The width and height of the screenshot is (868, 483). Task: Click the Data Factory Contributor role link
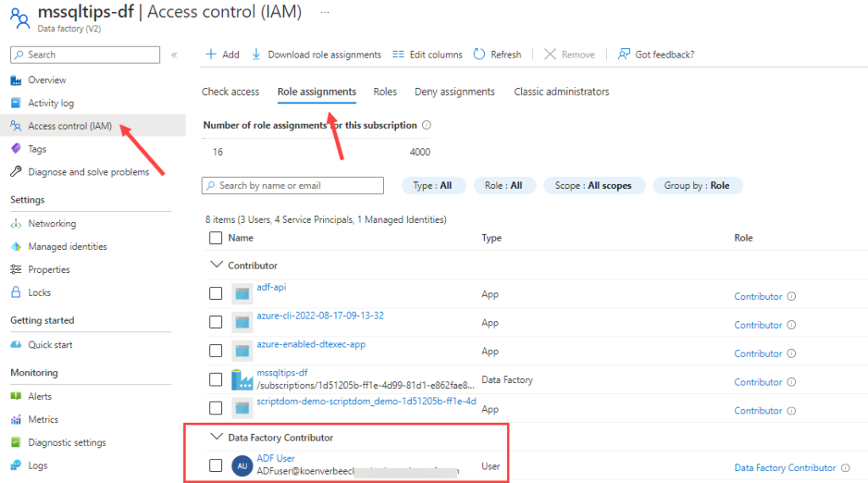coord(785,468)
